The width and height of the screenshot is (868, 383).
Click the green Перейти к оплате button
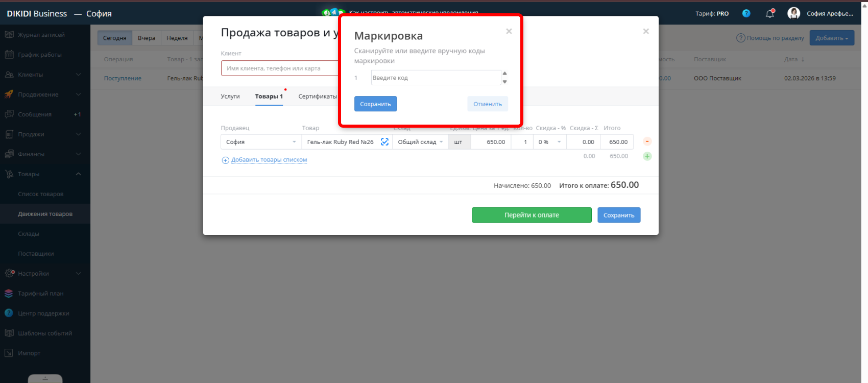pos(532,215)
